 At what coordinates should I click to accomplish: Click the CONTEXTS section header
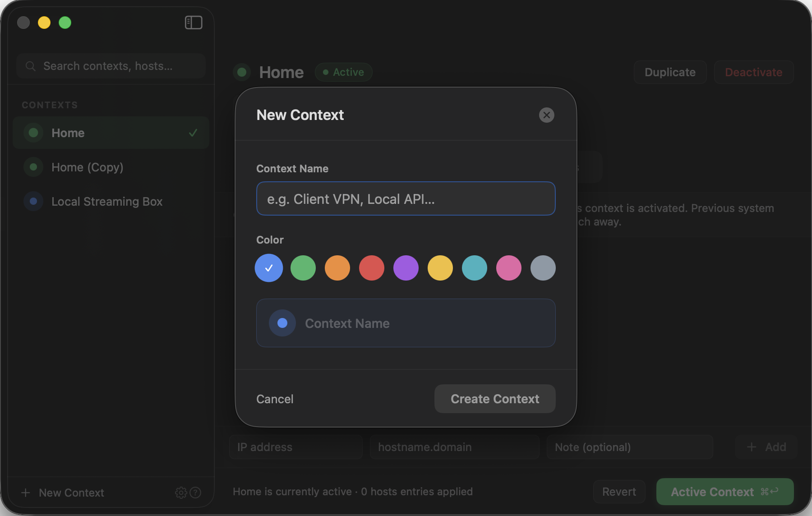coord(50,105)
